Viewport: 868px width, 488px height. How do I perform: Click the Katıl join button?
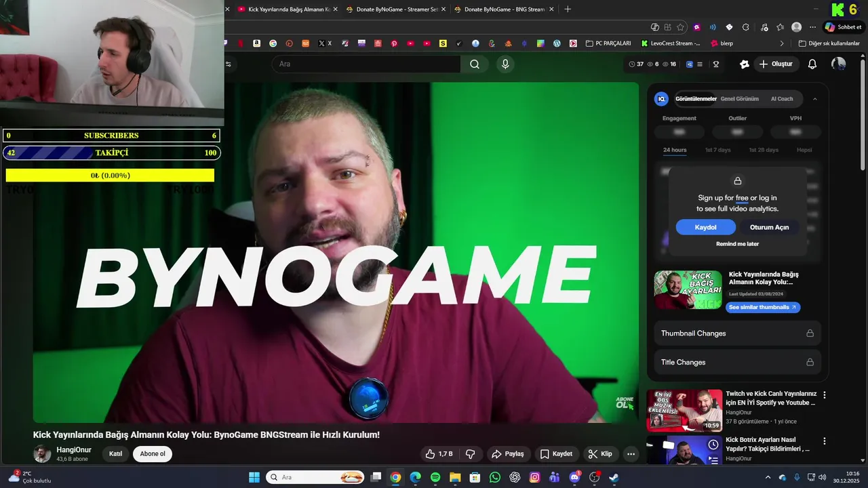tap(116, 454)
